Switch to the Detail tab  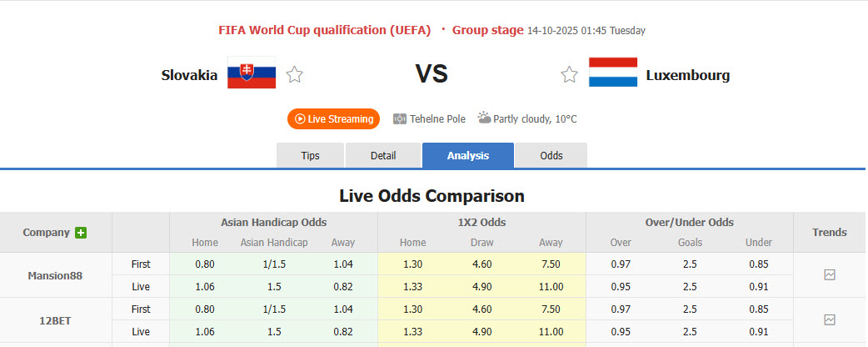click(383, 156)
